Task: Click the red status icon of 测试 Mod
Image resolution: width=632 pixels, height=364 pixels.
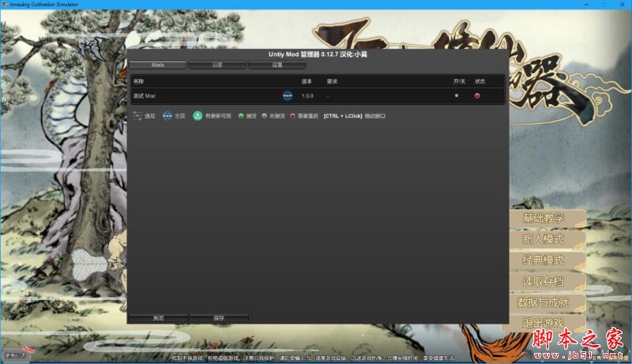Action: pyautogui.click(x=477, y=96)
